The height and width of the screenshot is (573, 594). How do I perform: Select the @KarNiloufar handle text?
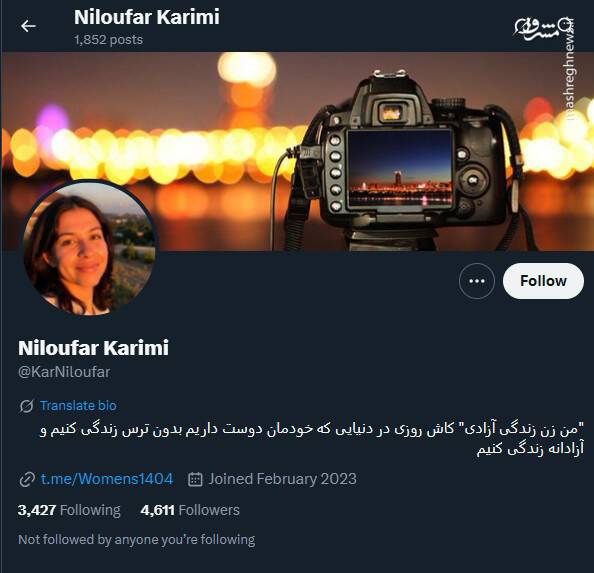tap(64, 372)
